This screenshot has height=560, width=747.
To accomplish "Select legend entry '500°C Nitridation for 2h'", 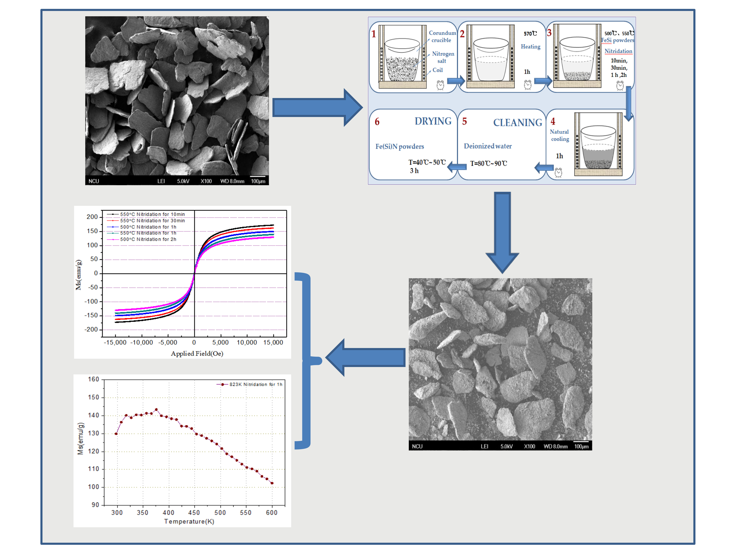I will click(x=142, y=239).
